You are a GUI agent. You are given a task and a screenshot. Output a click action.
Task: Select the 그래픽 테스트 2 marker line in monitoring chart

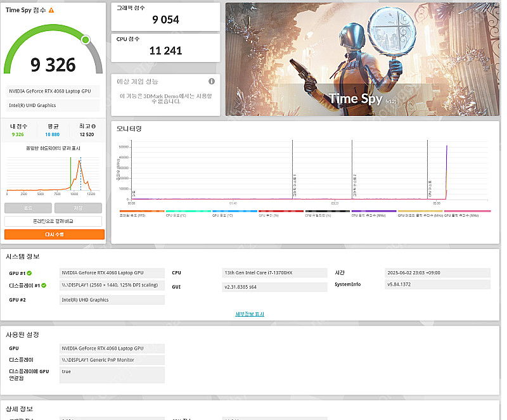(352, 169)
